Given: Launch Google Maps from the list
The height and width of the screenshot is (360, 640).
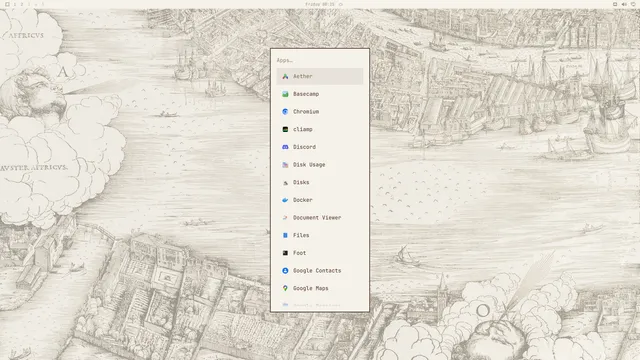Looking at the screenshot, I should 320,288.
